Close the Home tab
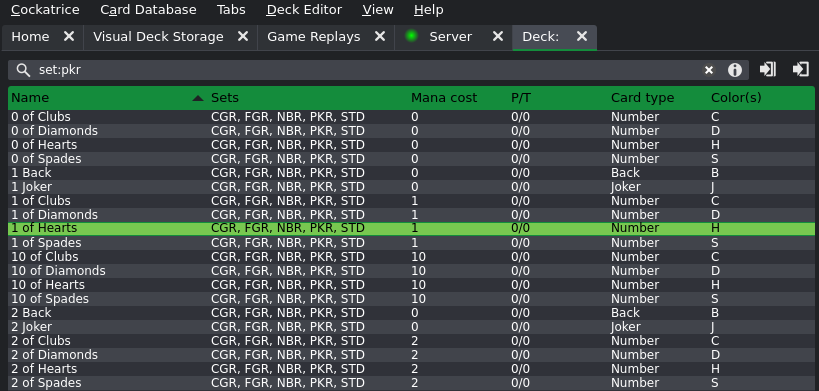The height and width of the screenshot is (391, 819). [x=69, y=37]
